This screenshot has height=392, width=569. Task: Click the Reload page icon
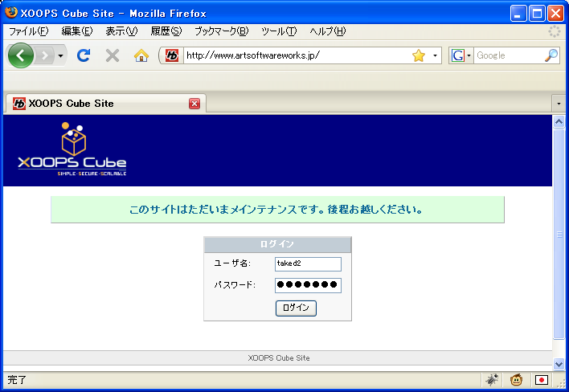coord(83,55)
